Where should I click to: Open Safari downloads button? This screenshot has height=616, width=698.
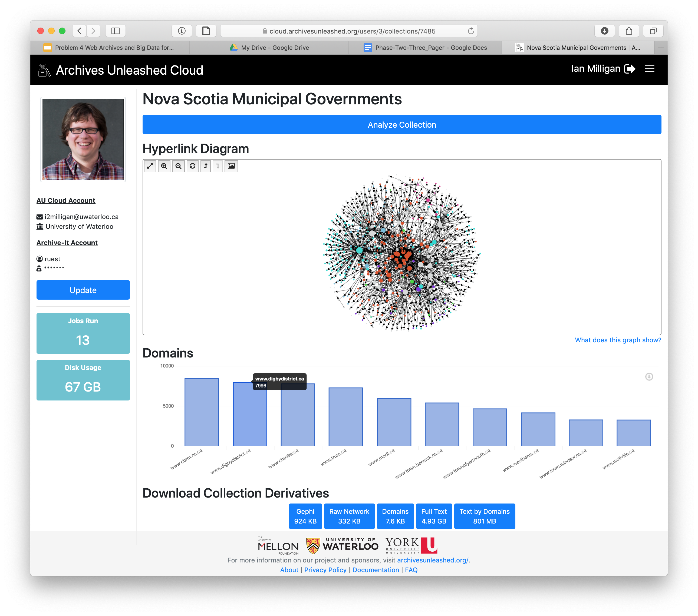tap(604, 31)
